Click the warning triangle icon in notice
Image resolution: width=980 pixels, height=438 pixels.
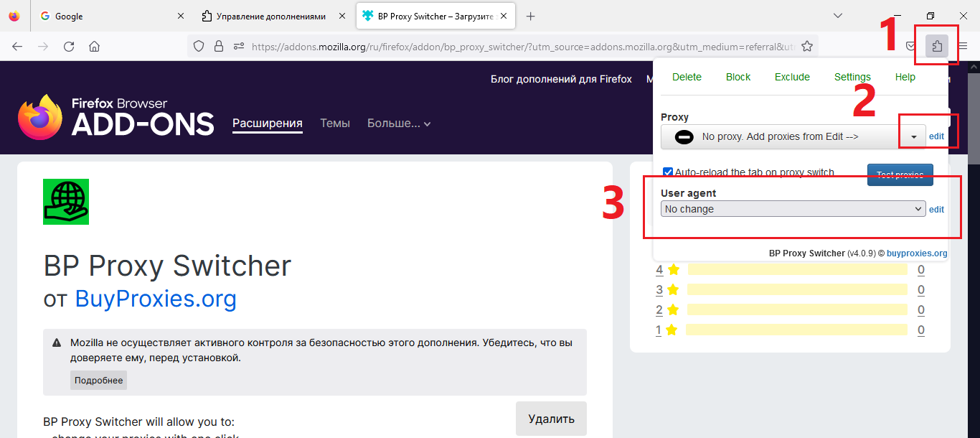[57, 343]
